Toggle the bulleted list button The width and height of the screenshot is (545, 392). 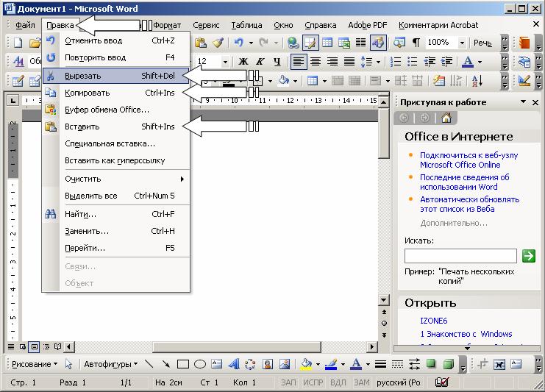[412, 62]
